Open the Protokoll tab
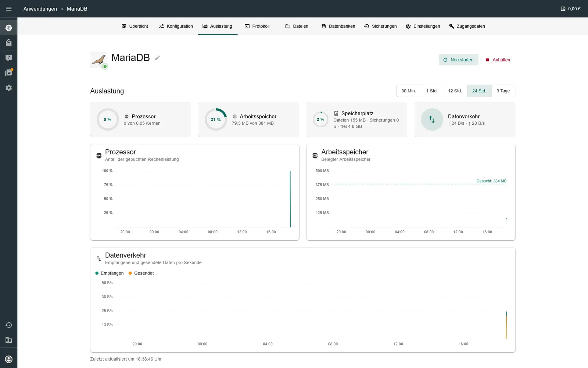Screen dimensions: 588x368 pos(257,26)
